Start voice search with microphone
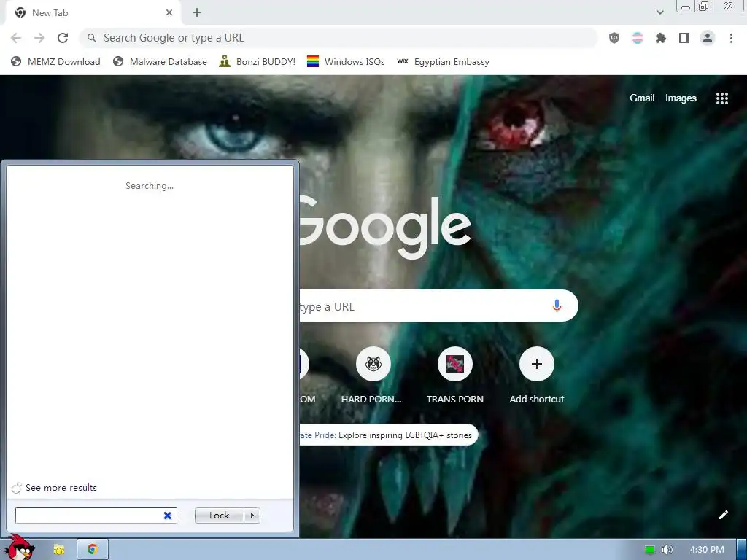Viewport: 747px width, 560px height. [x=557, y=306]
